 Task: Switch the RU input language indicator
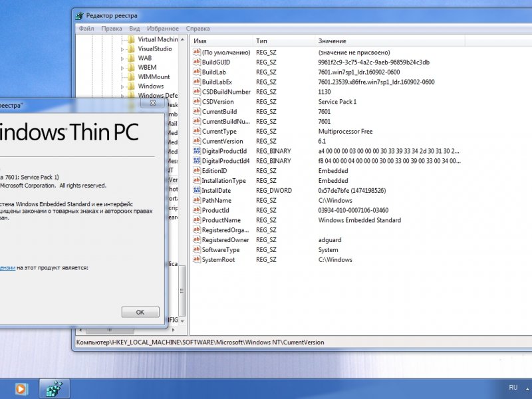pos(513,388)
